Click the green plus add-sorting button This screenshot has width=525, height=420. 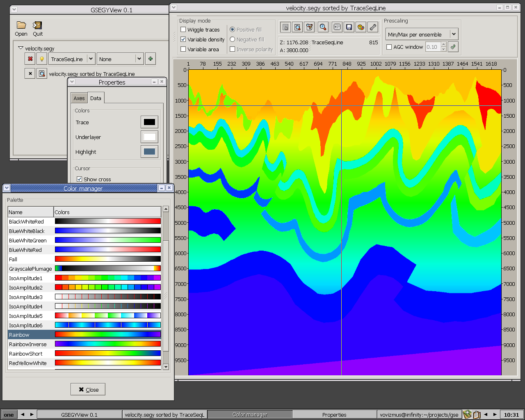151,59
